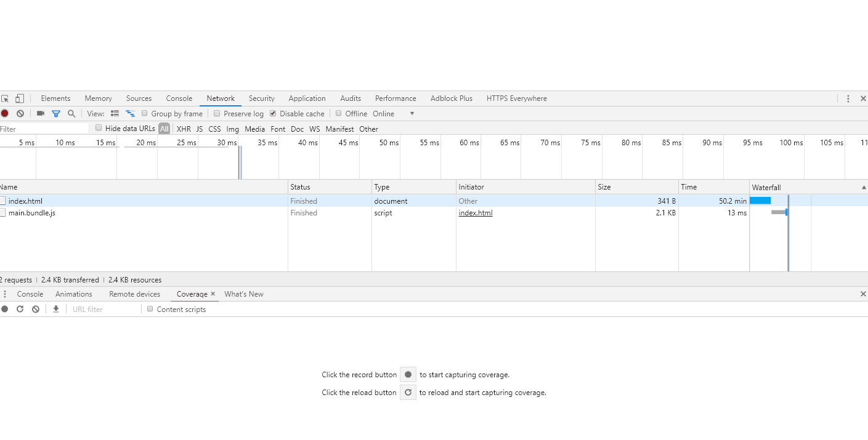
Task: Switch to large request rows view
Action: (x=115, y=113)
